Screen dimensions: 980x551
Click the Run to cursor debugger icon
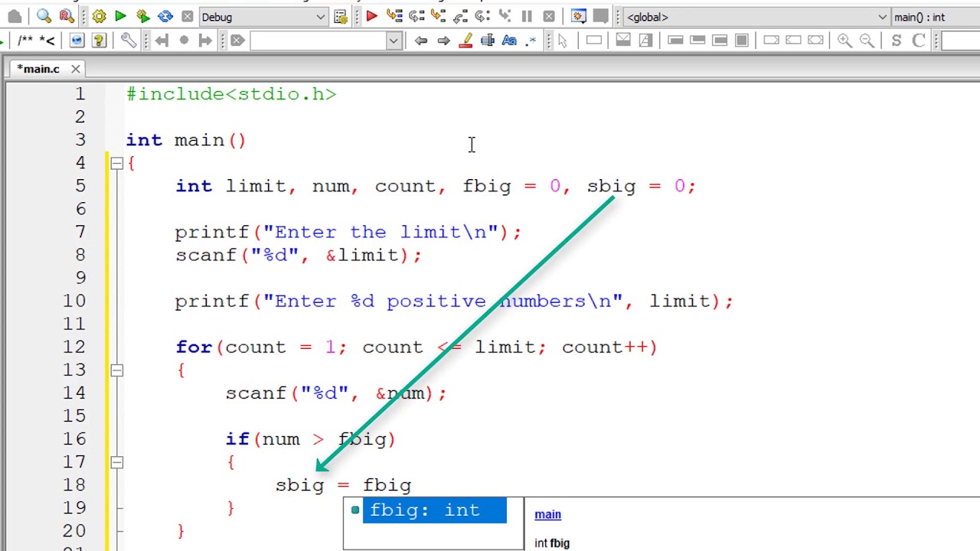tap(394, 16)
